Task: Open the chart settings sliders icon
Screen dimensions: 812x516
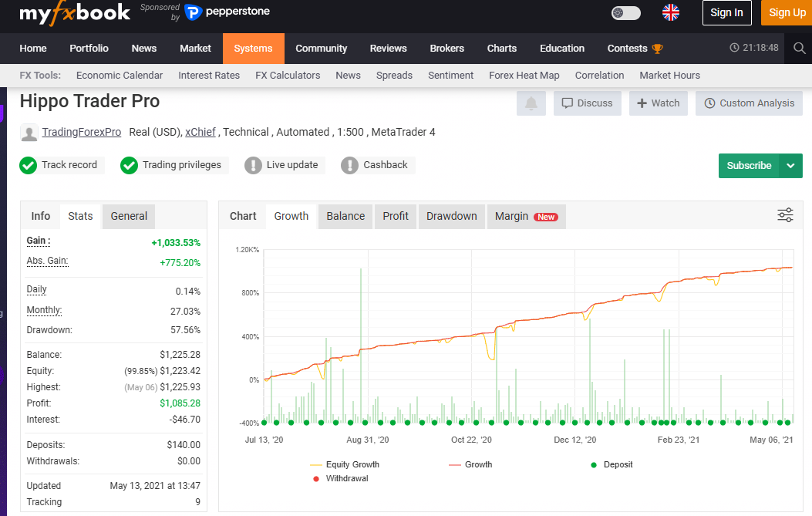Action: [785, 215]
